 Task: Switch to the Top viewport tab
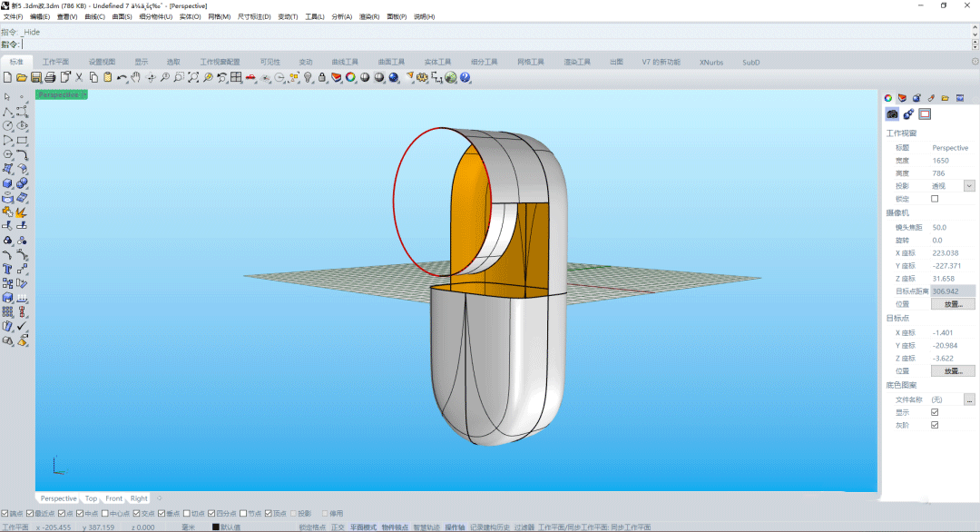pos(91,498)
